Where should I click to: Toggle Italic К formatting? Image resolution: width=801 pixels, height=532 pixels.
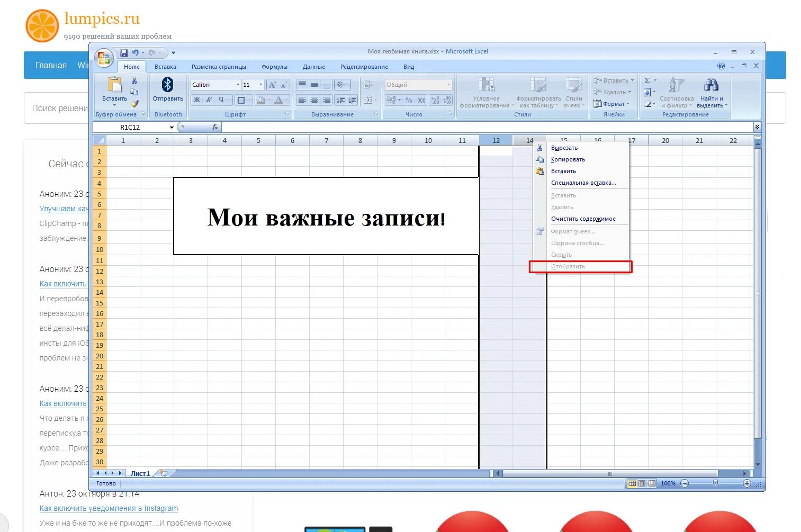(209, 100)
